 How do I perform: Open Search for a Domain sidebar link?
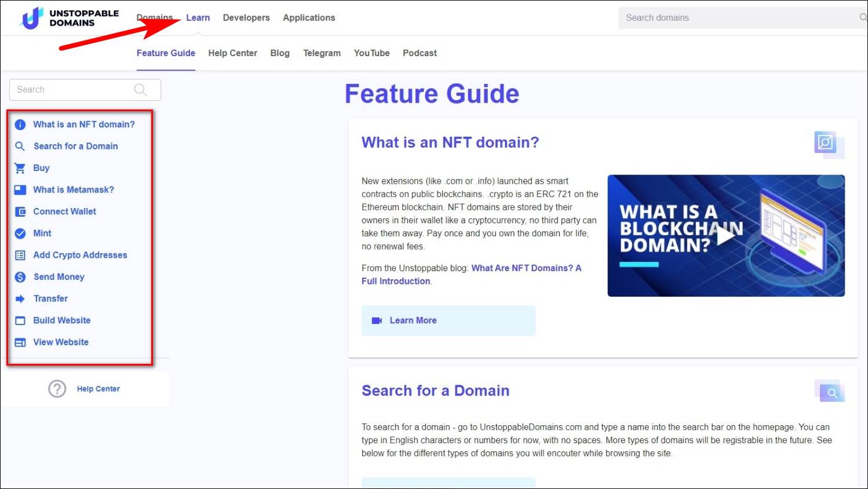click(76, 147)
